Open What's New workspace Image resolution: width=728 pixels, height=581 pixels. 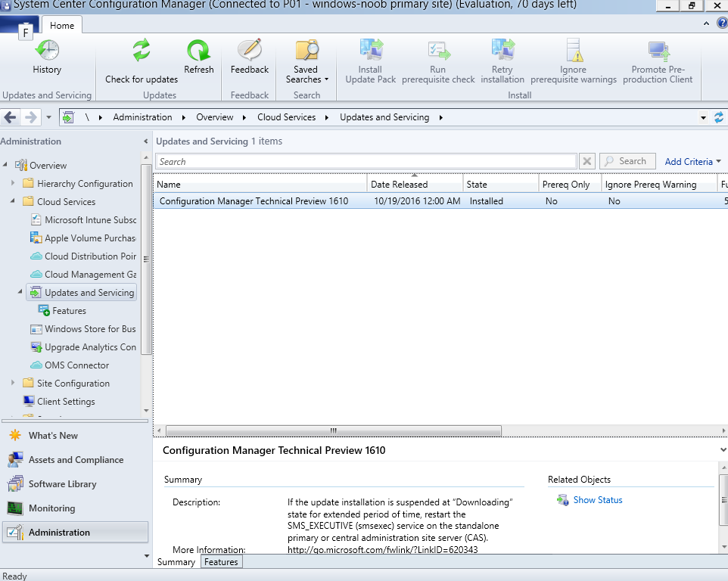pyautogui.click(x=75, y=435)
